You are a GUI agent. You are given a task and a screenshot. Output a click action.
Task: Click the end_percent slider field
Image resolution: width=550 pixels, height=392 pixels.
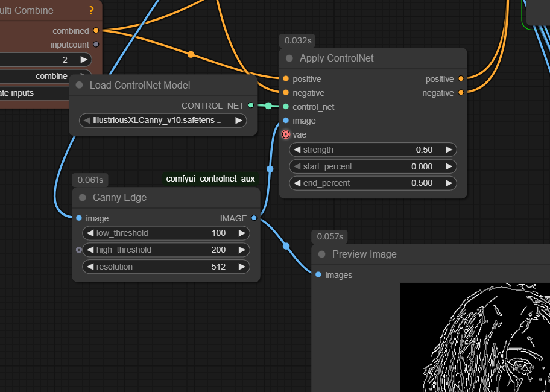click(x=373, y=183)
